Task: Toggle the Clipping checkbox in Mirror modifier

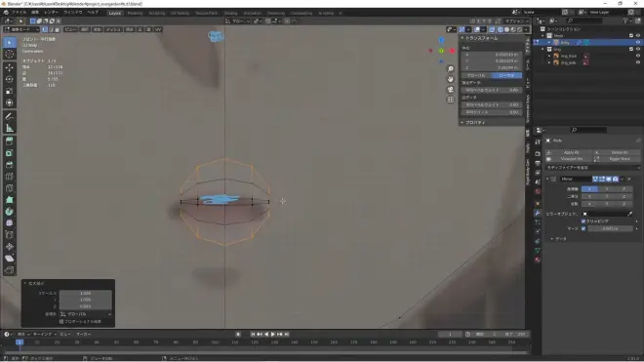Action: [x=584, y=221]
